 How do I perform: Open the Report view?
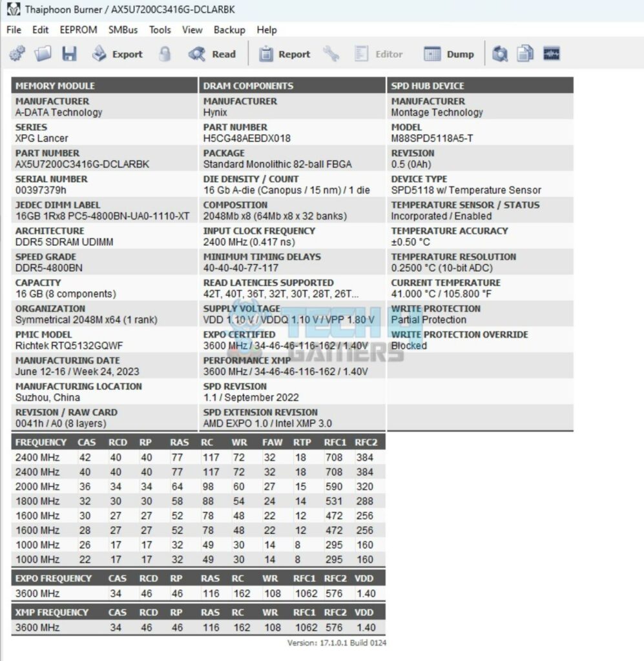point(284,54)
